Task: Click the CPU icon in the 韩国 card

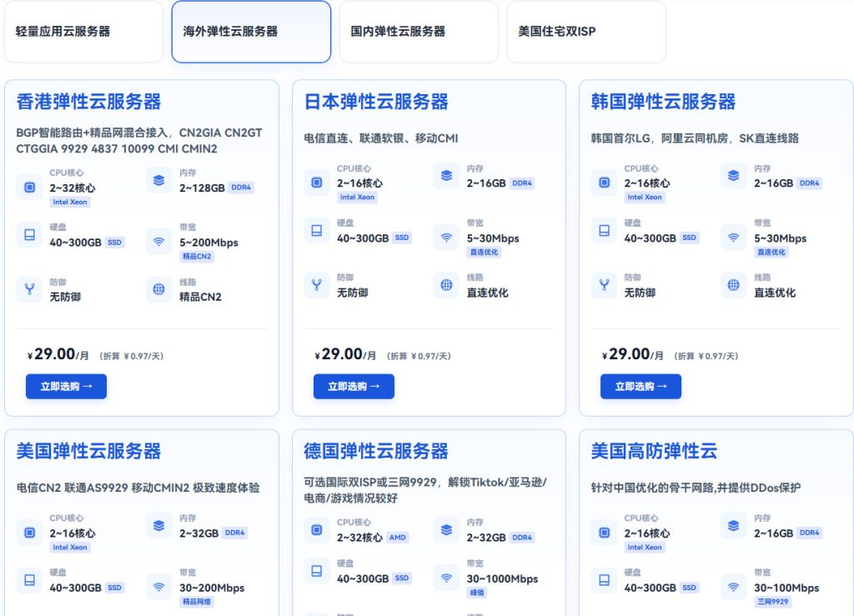Action: click(x=605, y=183)
